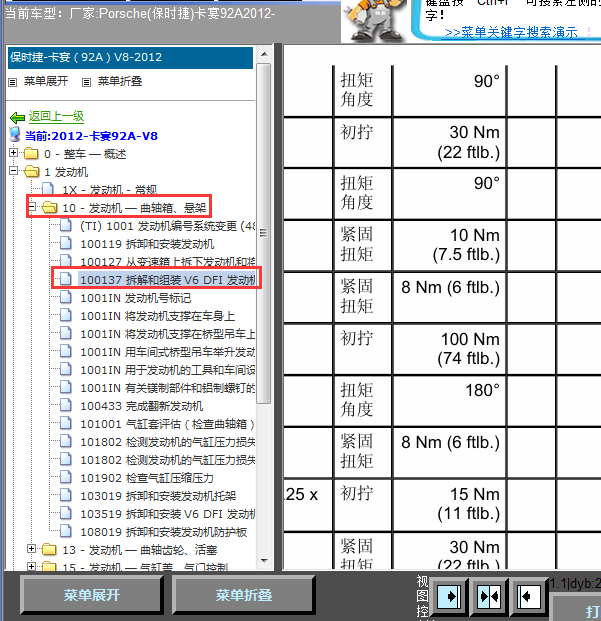Click the bottom 菜单展开 button
The height and width of the screenshot is (621, 601).
pyautogui.click(x=91, y=595)
